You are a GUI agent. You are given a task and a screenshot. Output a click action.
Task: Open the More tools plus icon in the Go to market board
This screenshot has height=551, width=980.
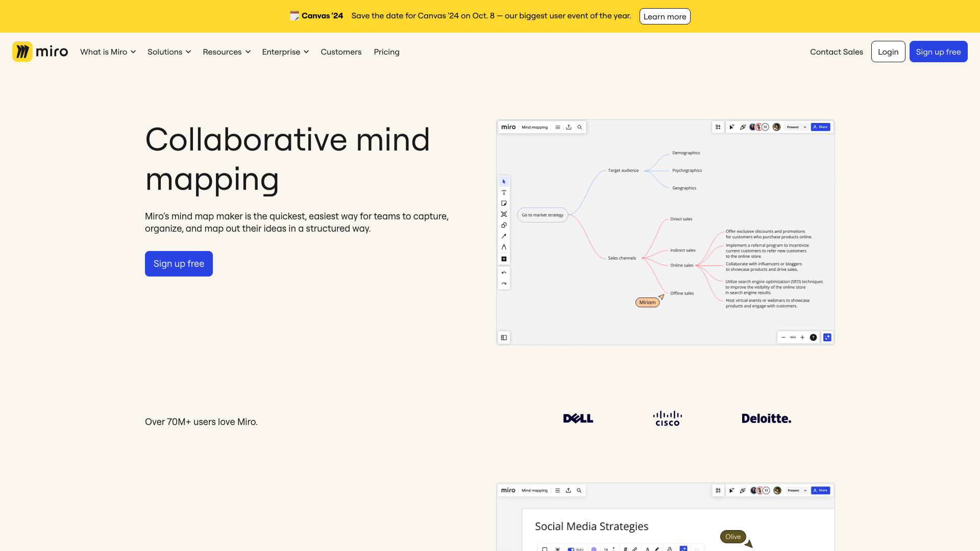[504, 259]
